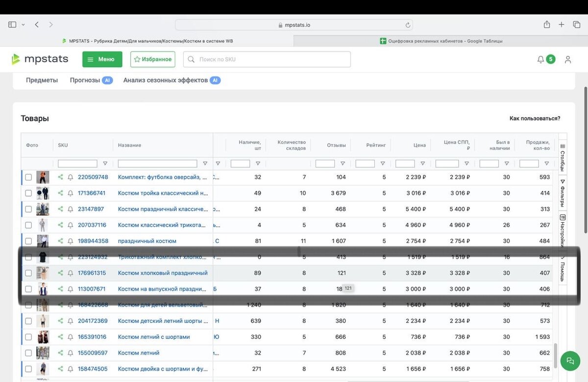This screenshot has width=588, height=382.
Task: Open filter dropdown for Наличие column
Action: point(258,164)
